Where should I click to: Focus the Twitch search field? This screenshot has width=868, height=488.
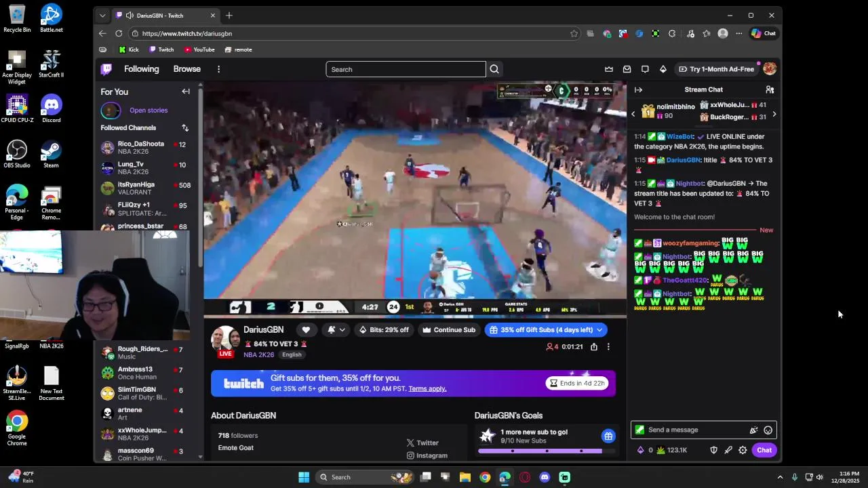(x=406, y=69)
